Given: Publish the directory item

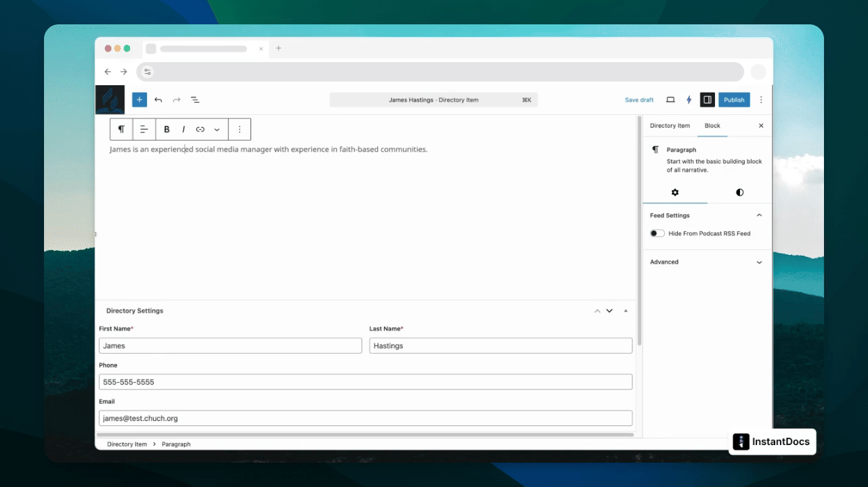Looking at the screenshot, I should pos(734,99).
